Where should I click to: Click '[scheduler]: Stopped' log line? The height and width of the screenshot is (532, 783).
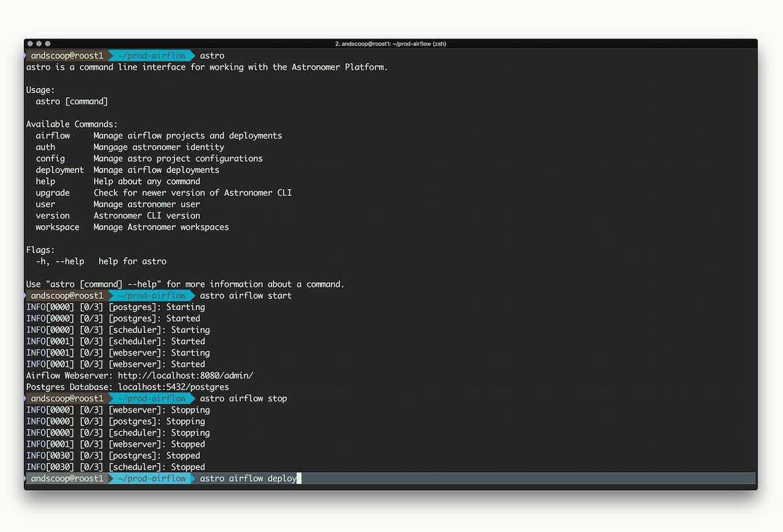pos(116,467)
